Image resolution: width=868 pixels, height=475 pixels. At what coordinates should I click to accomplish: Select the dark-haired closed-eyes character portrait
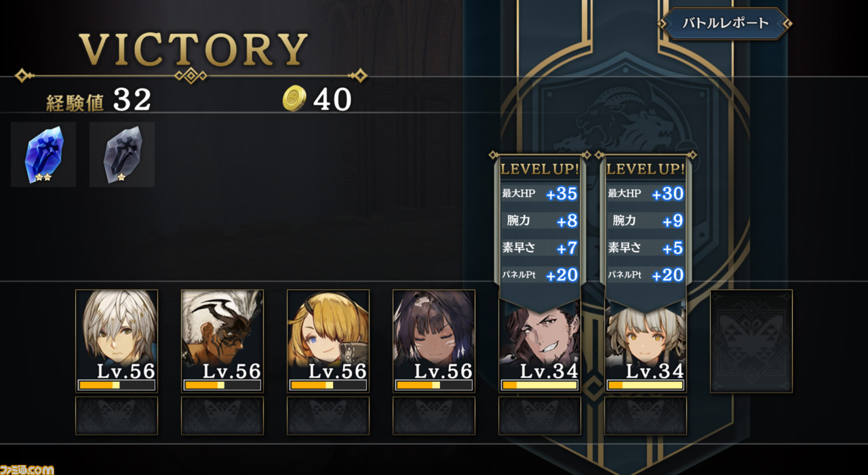(x=434, y=341)
